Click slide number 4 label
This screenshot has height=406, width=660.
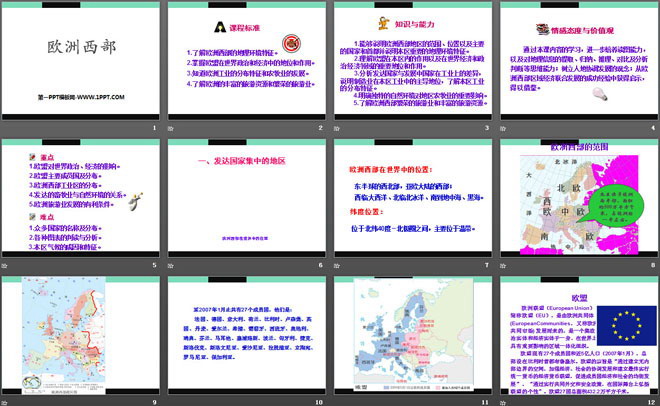point(653,128)
